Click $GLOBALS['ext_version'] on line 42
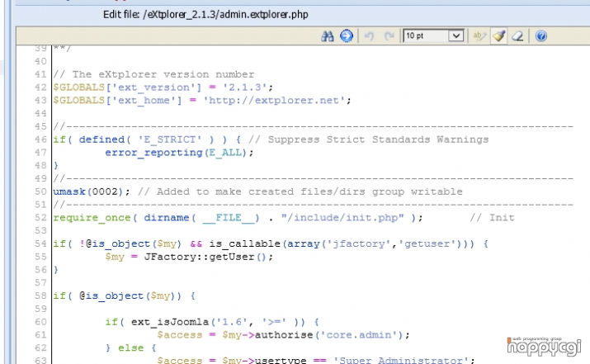The height and width of the screenshot is (364, 590). (127, 87)
